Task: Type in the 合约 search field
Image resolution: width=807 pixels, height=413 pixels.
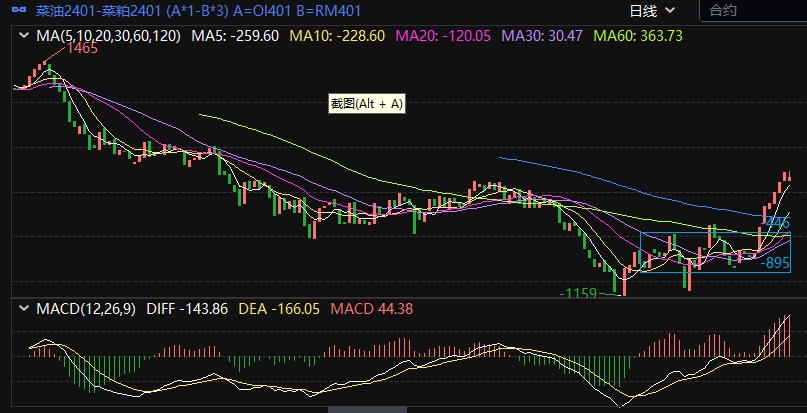Action: [x=750, y=11]
